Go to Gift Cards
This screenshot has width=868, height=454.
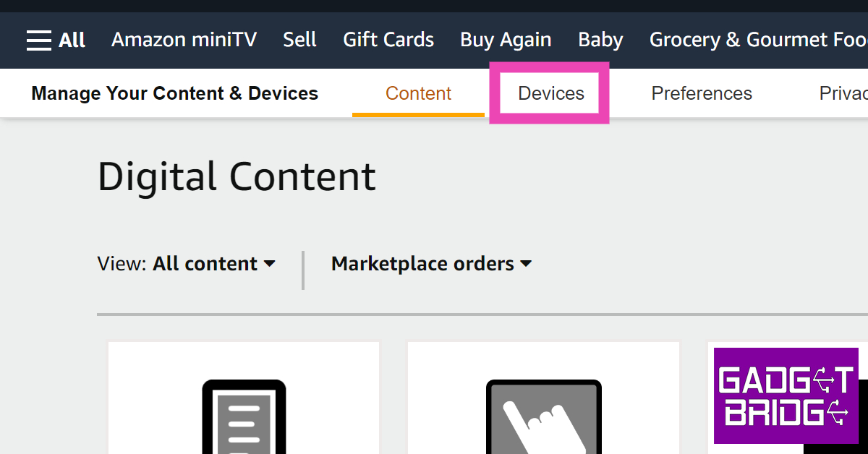click(388, 40)
